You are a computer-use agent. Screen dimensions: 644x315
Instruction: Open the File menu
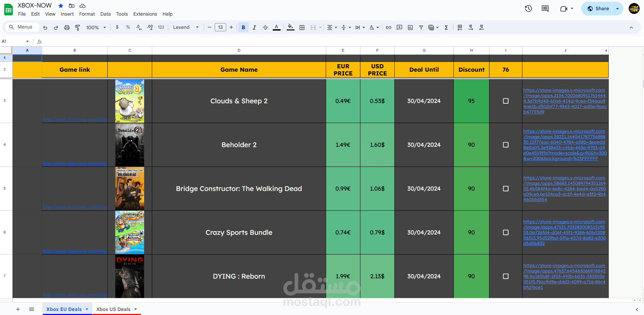(x=22, y=14)
